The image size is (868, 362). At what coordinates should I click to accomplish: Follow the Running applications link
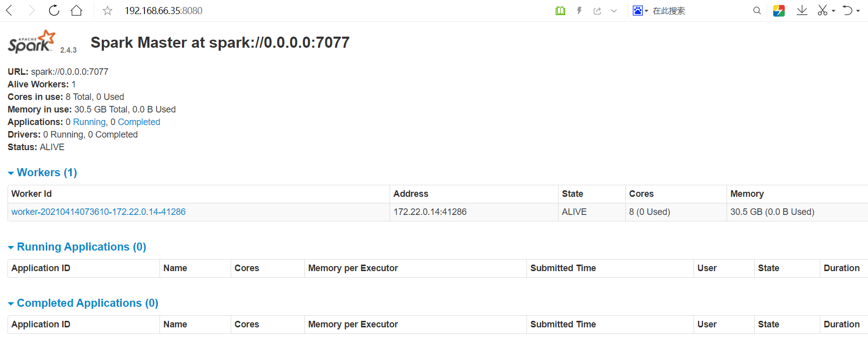(x=89, y=122)
